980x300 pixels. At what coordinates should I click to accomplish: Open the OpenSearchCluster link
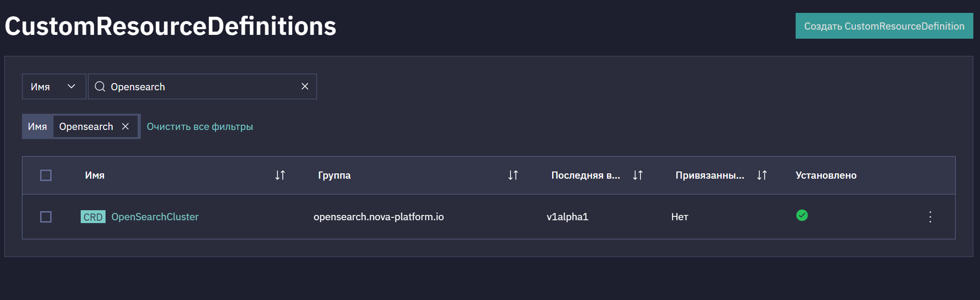155,217
